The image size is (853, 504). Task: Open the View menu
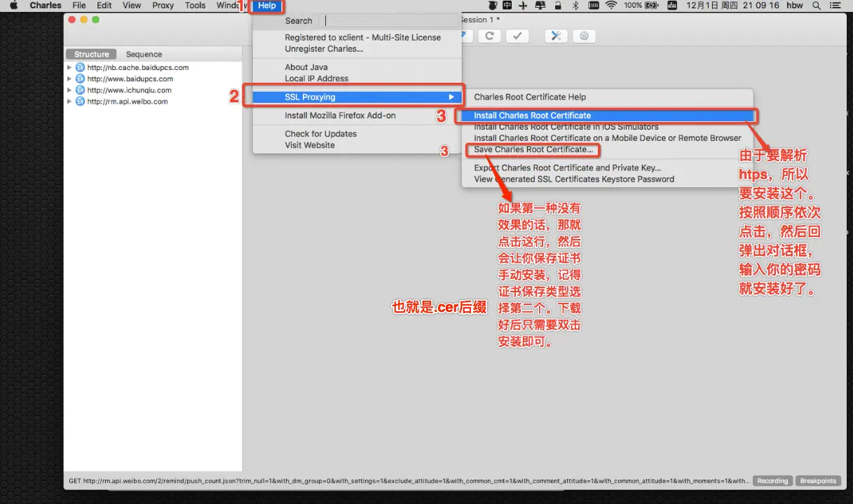click(x=132, y=6)
